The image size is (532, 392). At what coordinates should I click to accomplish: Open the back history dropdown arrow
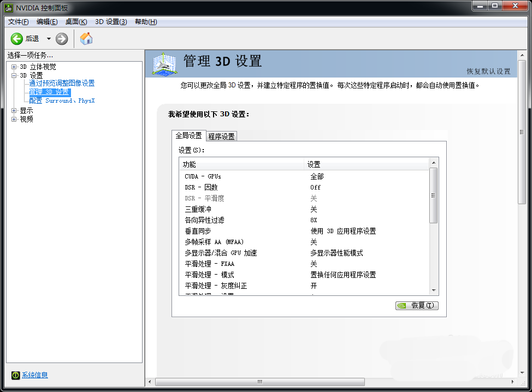(49, 39)
